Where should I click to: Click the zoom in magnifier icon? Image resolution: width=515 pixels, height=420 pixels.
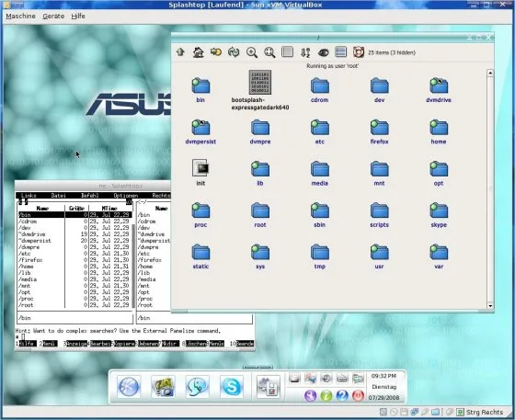pos(252,52)
